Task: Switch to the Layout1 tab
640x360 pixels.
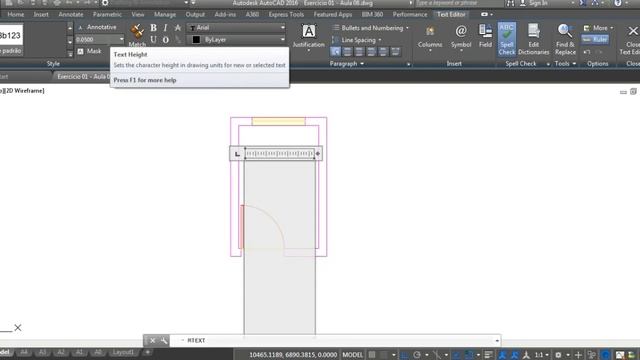Action: pos(123,352)
